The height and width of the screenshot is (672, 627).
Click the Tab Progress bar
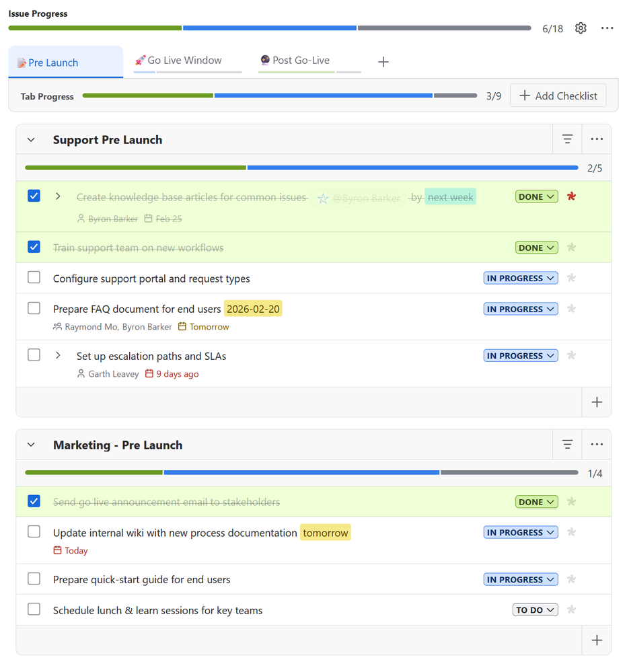[280, 96]
